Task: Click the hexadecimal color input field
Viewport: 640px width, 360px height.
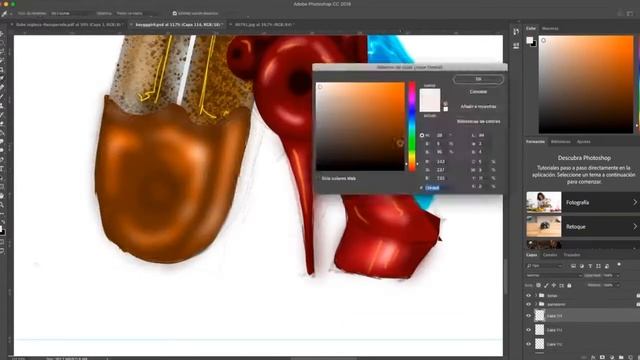Action: point(437,188)
